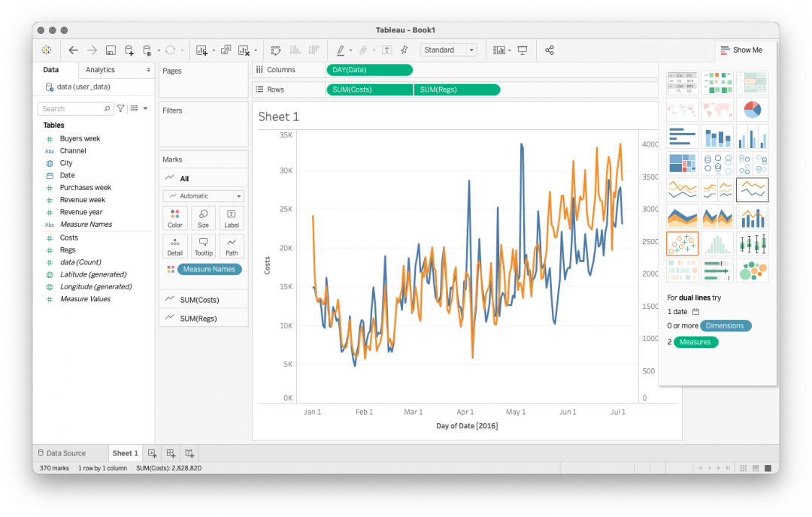Click the Undo back arrow in toolbar
This screenshot has height=517, width=812.
click(73, 50)
